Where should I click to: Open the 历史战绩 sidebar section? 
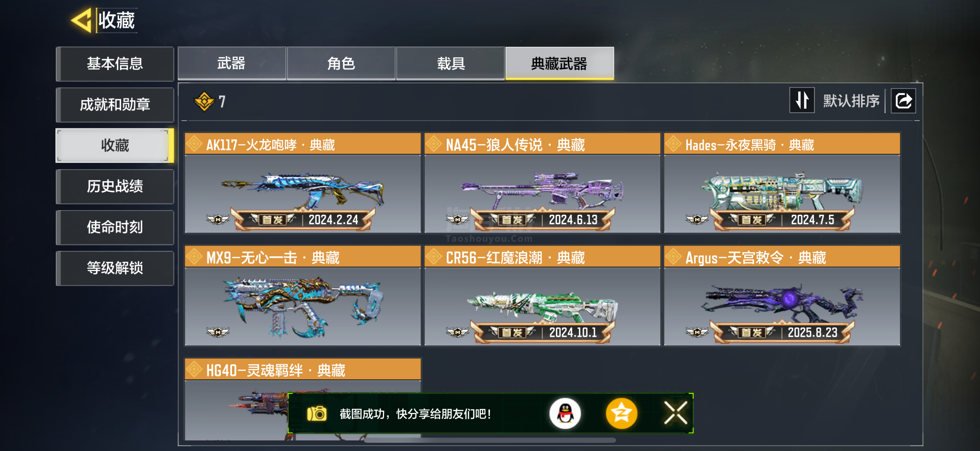115,186
